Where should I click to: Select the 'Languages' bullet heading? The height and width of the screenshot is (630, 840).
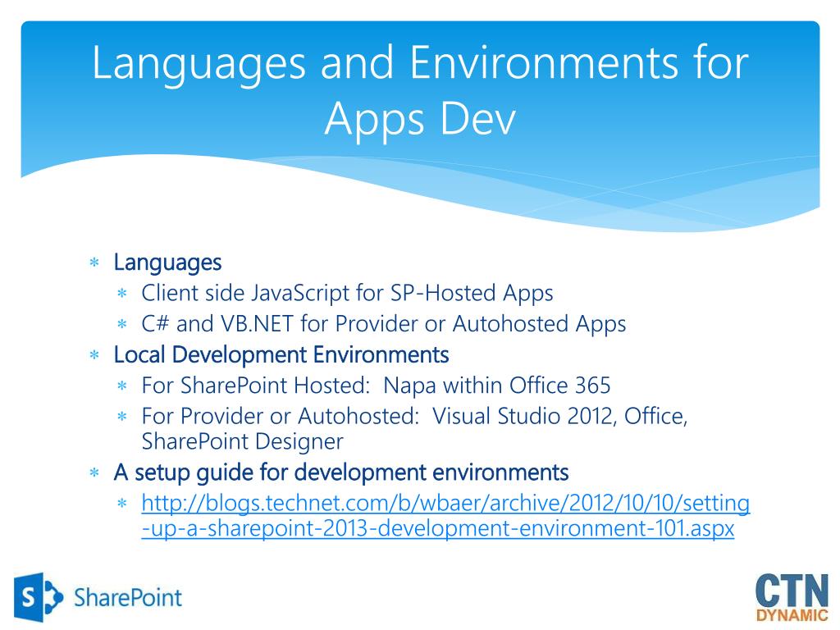click(167, 262)
